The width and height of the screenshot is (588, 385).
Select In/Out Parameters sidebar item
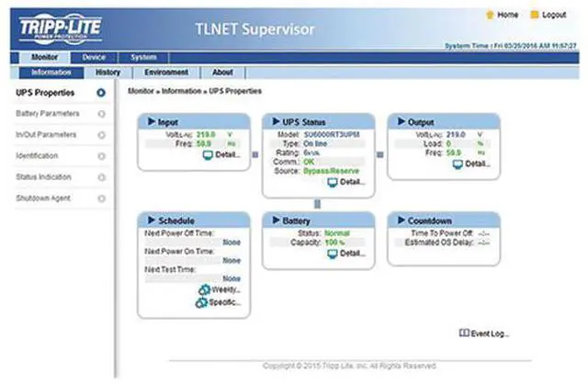[x=47, y=135]
